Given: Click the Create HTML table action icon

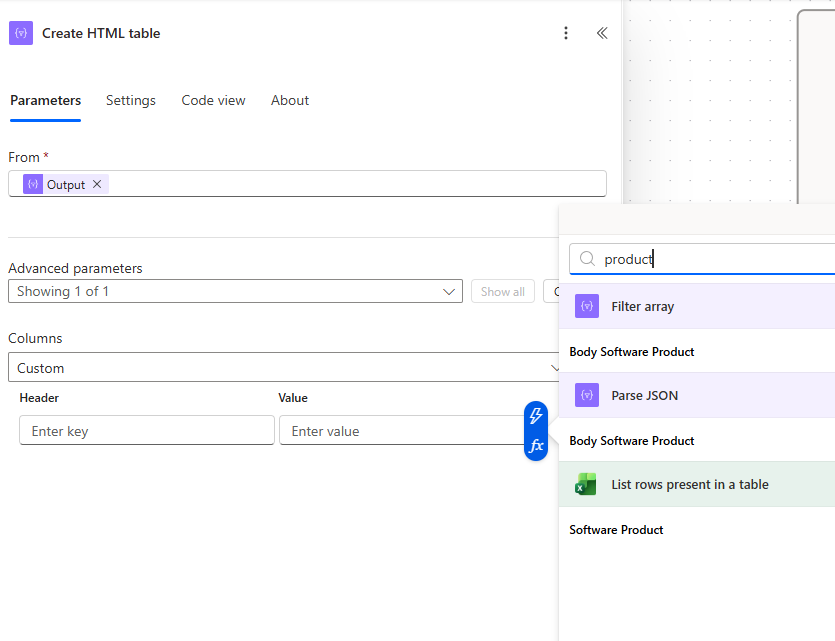Looking at the screenshot, I should [21, 33].
